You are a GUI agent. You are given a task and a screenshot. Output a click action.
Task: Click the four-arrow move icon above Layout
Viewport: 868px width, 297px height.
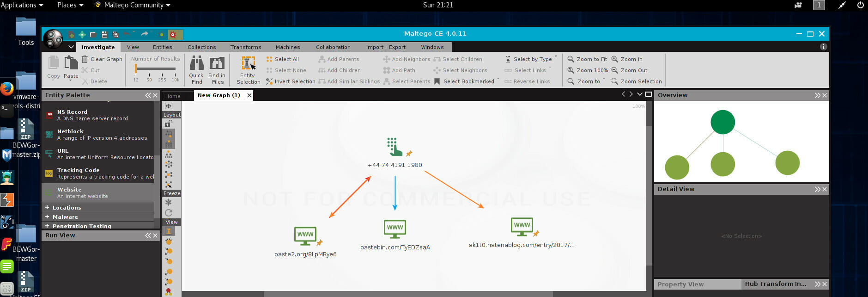[169, 106]
